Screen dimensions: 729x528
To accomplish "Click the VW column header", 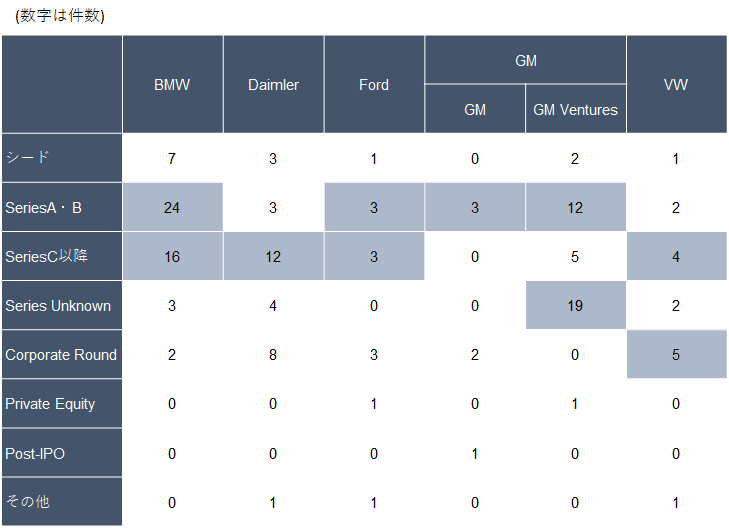I will coord(676,85).
